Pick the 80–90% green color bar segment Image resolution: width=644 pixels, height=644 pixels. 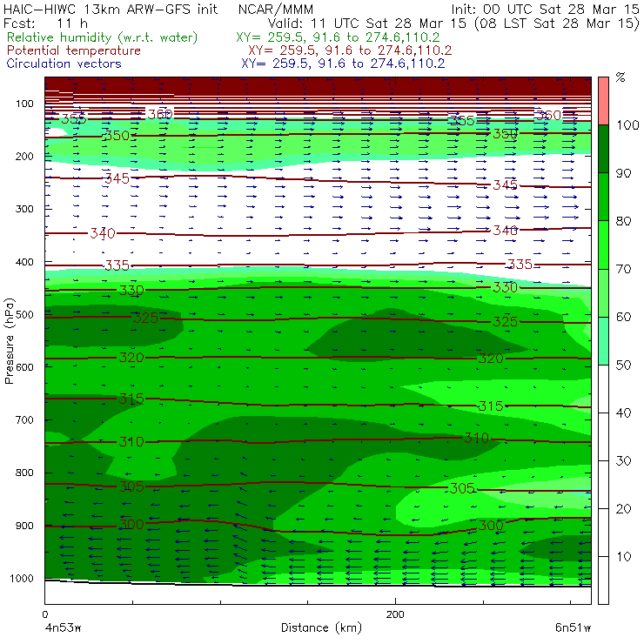pos(603,197)
